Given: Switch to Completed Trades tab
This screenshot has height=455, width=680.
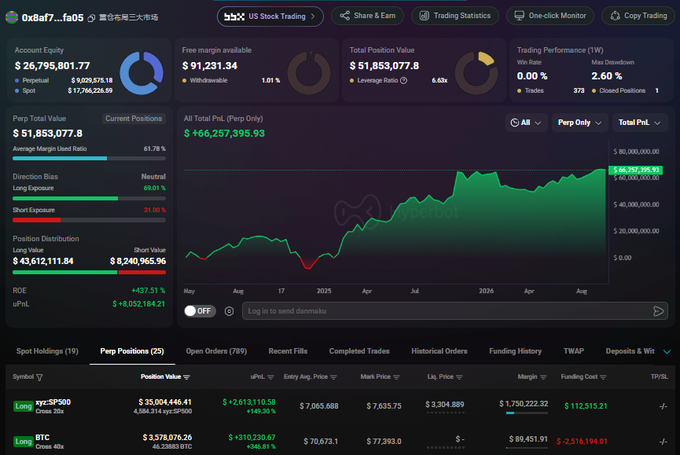Looking at the screenshot, I should point(359,351).
